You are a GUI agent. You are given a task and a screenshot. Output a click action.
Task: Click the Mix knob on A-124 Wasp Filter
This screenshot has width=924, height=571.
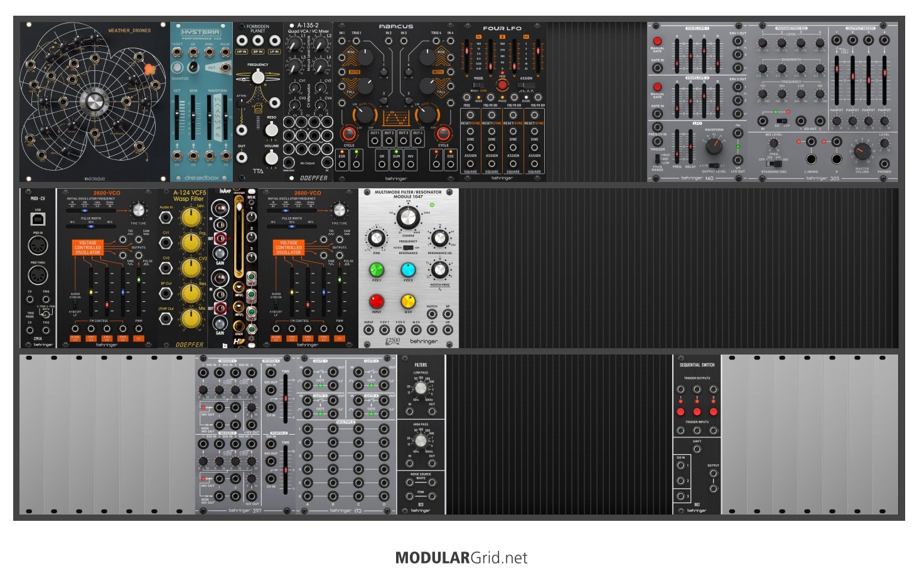190,318
